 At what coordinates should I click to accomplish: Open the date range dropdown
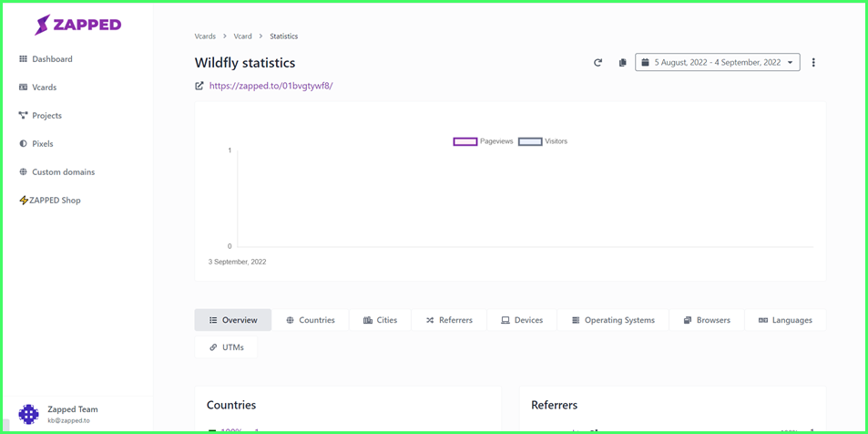(x=718, y=63)
